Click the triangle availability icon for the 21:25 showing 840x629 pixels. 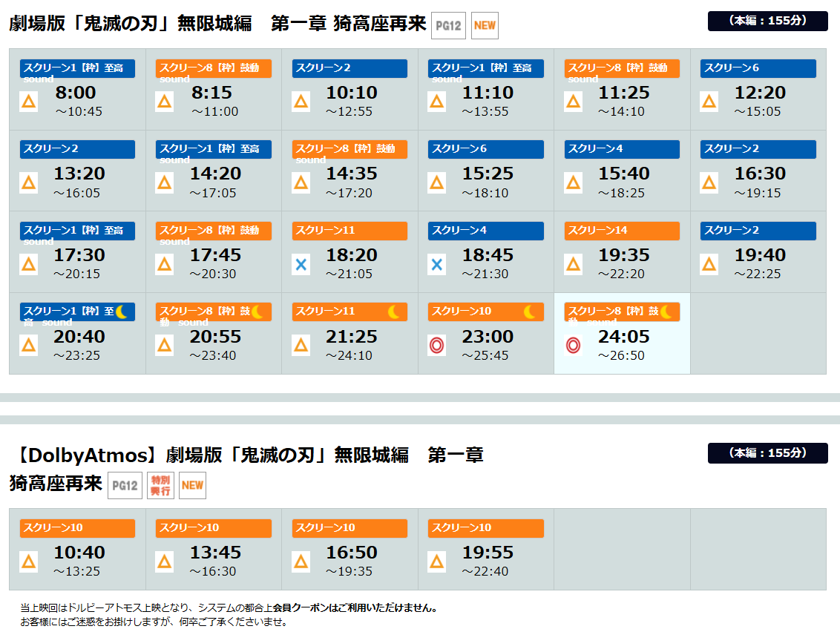[301, 345]
